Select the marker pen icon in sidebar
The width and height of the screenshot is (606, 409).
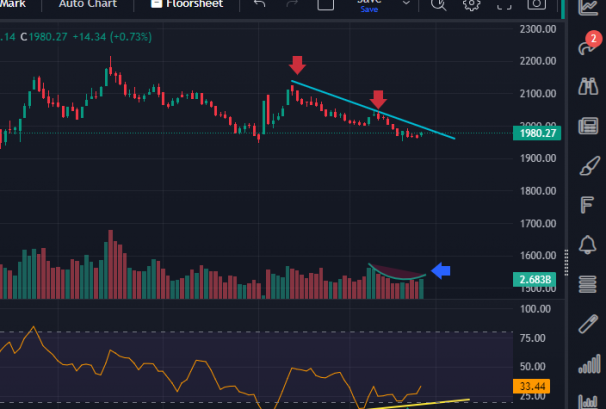pyautogui.click(x=588, y=324)
